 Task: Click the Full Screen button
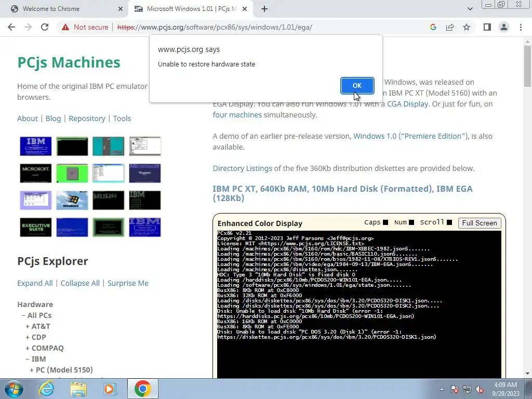pyautogui.click(x=480, y=223)
